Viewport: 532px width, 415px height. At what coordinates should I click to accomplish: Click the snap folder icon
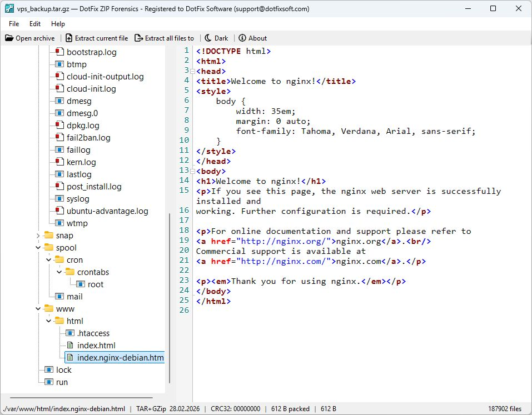[49, 235]
